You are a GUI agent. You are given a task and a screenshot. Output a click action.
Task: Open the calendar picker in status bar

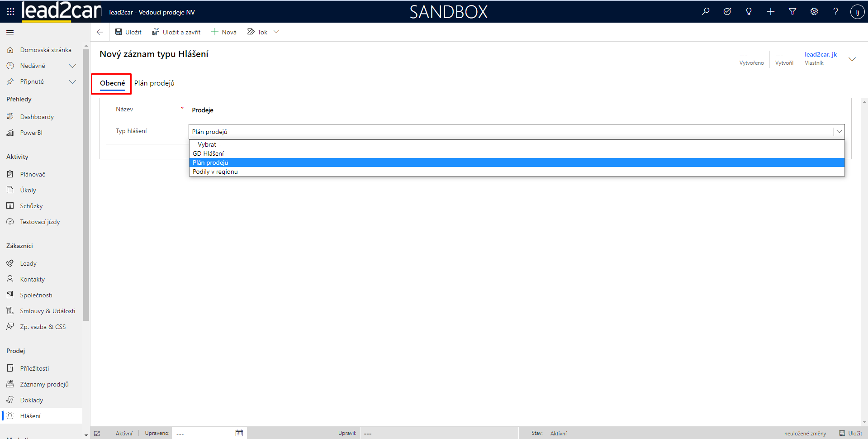[239, 433]
